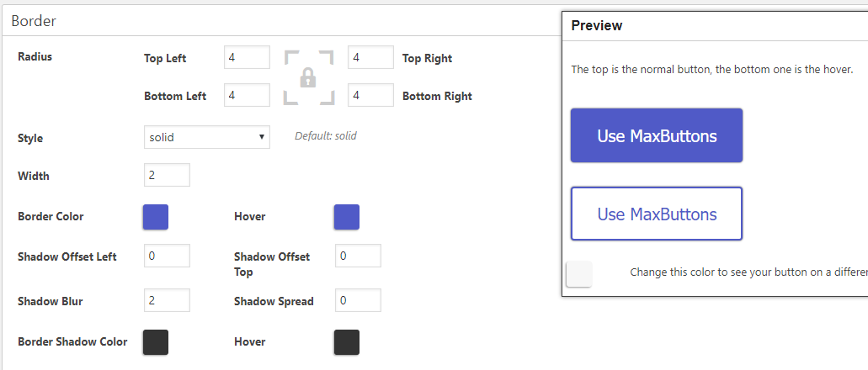
Task: Click the 'Top Left' label
Action: [x=165, y=58]
